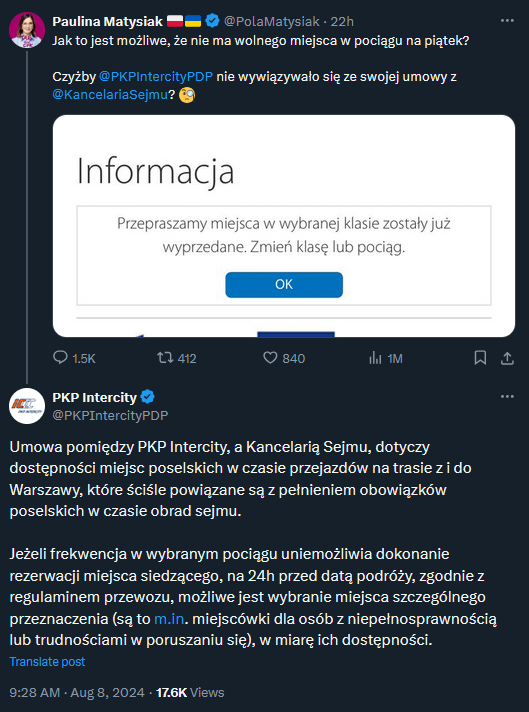Click the share upload icon
529x712 pixels.
coord(507,358)
